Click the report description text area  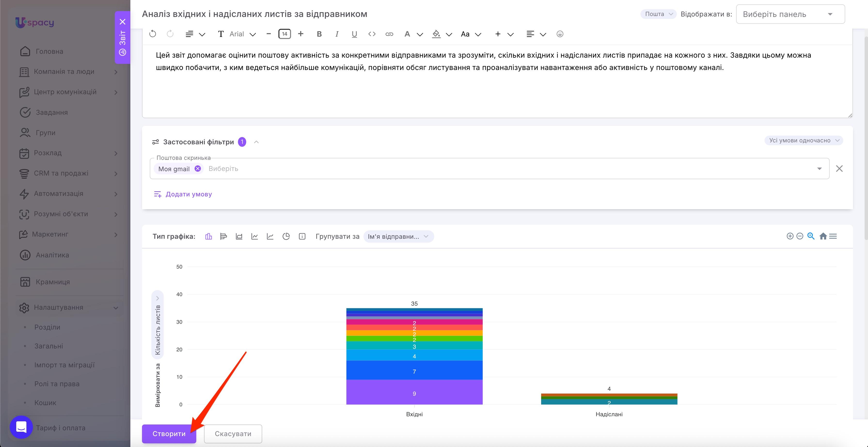pyautogui.click(x=497, y=81)
